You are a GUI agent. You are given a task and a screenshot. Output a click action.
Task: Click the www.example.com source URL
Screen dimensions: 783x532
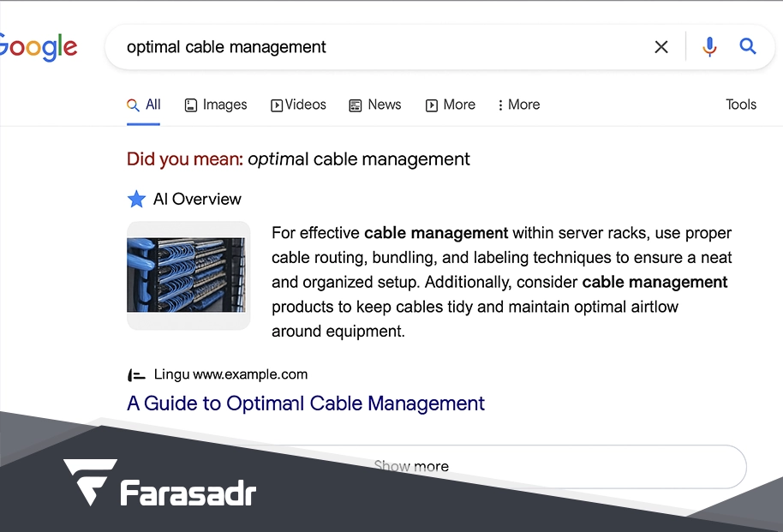[x=250, y=374]
